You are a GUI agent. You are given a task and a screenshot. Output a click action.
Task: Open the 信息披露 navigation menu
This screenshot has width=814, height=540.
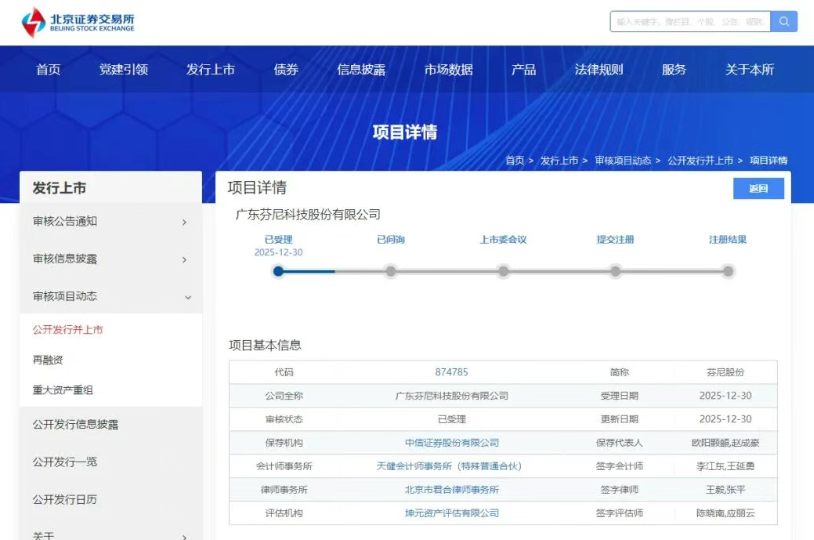coord(361,69)
